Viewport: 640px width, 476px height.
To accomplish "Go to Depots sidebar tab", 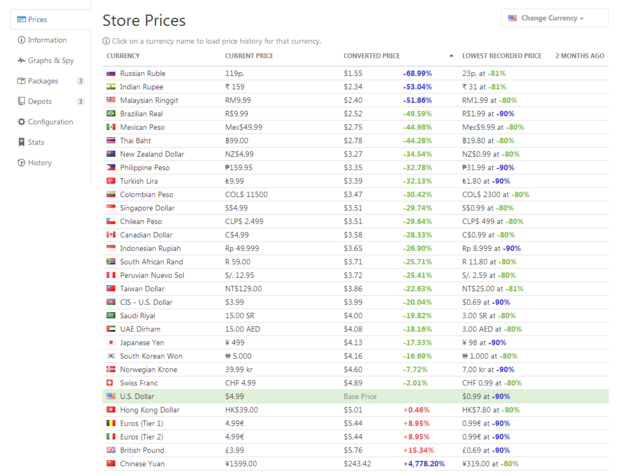I will tap(40, 101).
